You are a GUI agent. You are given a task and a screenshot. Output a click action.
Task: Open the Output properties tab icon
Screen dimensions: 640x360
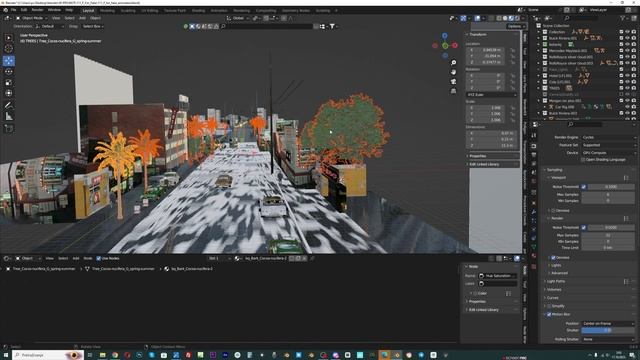534,155
